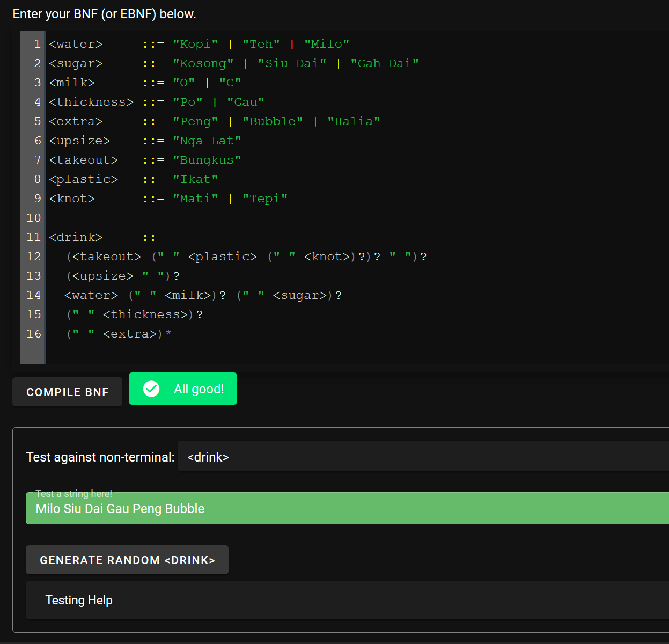The height and width of the screenshot is (644, 669).
Task: Click the test string input containing Milo Siu Dai
Action: tap(348, 508)
